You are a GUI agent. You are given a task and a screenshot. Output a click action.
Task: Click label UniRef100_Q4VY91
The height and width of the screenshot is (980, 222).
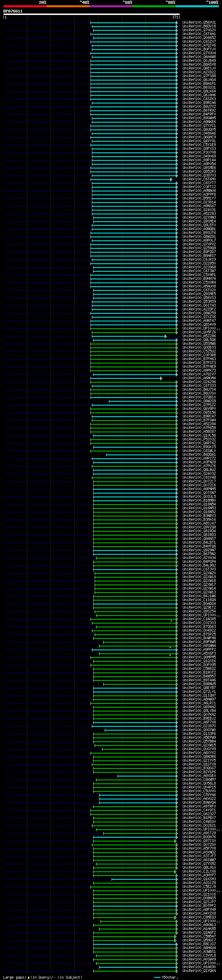pos(199,141)
